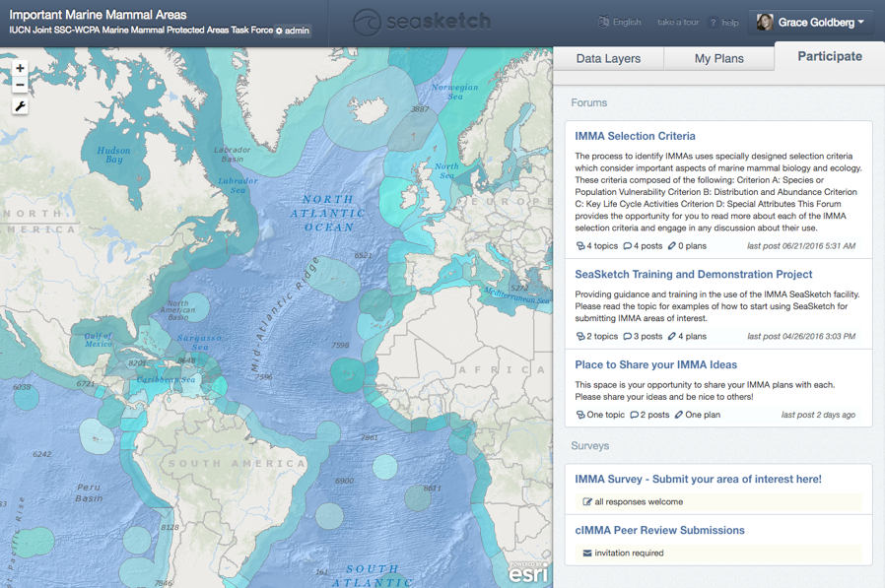Click the envelope icon beside invitation required
Screen dimensions: 885x588
coord(587,553)
